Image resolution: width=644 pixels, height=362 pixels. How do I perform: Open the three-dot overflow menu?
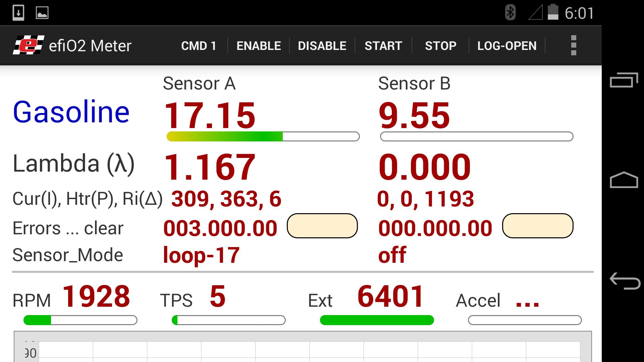click(x=574, y=45)
